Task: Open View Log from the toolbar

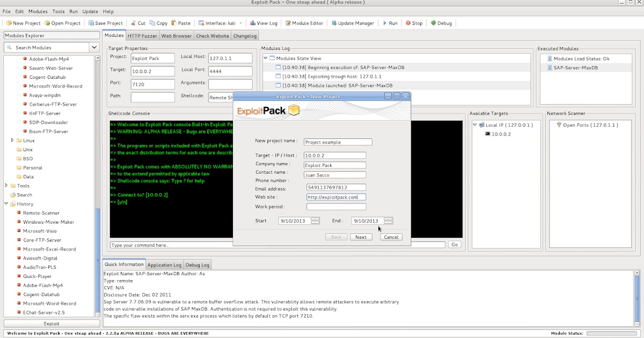Action: pyautogui.click(x=264, y=23)
